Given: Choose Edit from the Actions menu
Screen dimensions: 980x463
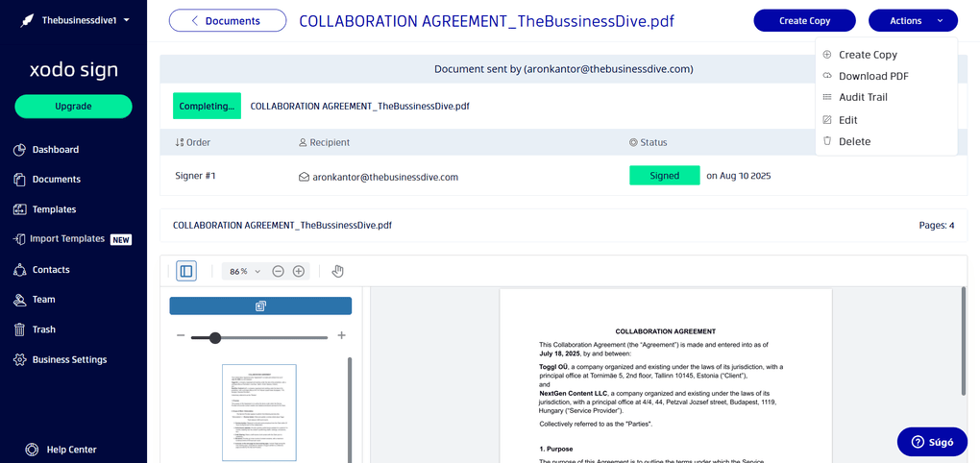Looking at the screenshot, I should tap(848, 120).
